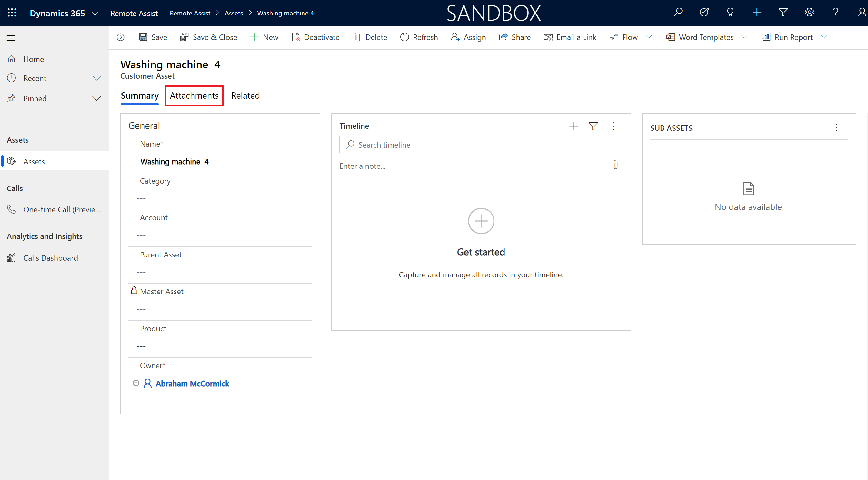Click the Timeline overflow menu

(614, 125)
